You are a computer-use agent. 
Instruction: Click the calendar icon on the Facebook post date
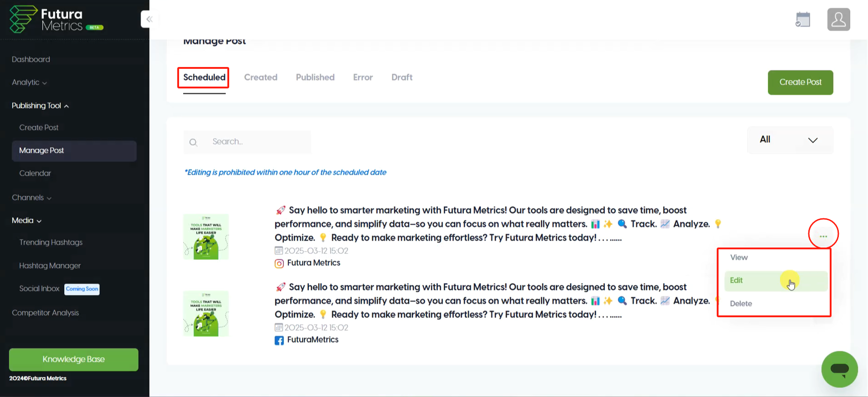pos(278,328)
